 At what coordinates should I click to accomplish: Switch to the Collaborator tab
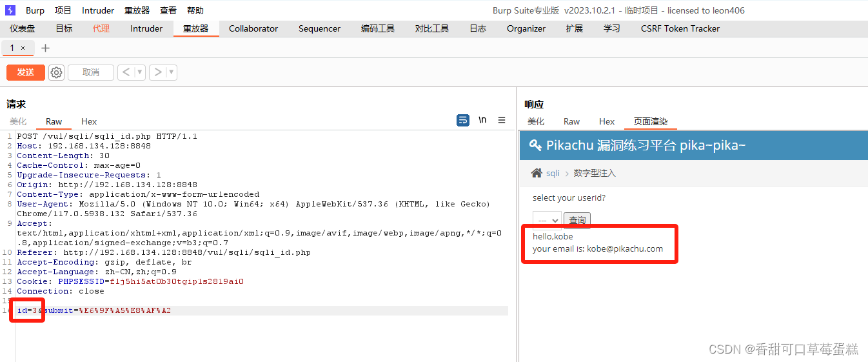coord(253,28)
